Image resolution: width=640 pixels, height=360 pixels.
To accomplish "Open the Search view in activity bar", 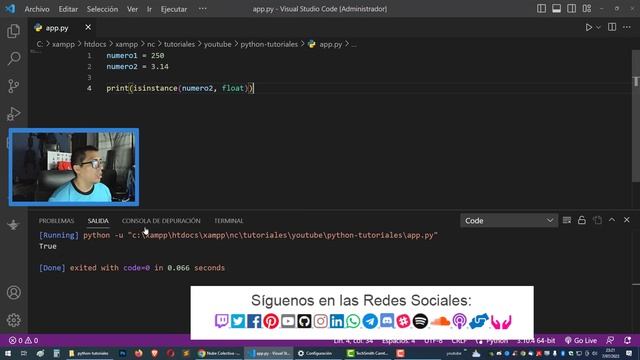I will (x=13, y=59).
